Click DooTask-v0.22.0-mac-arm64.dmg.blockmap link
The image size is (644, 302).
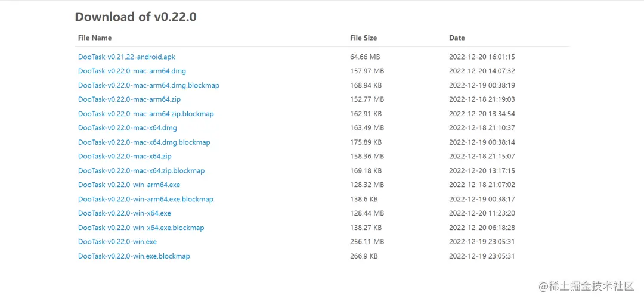[148, 85]
